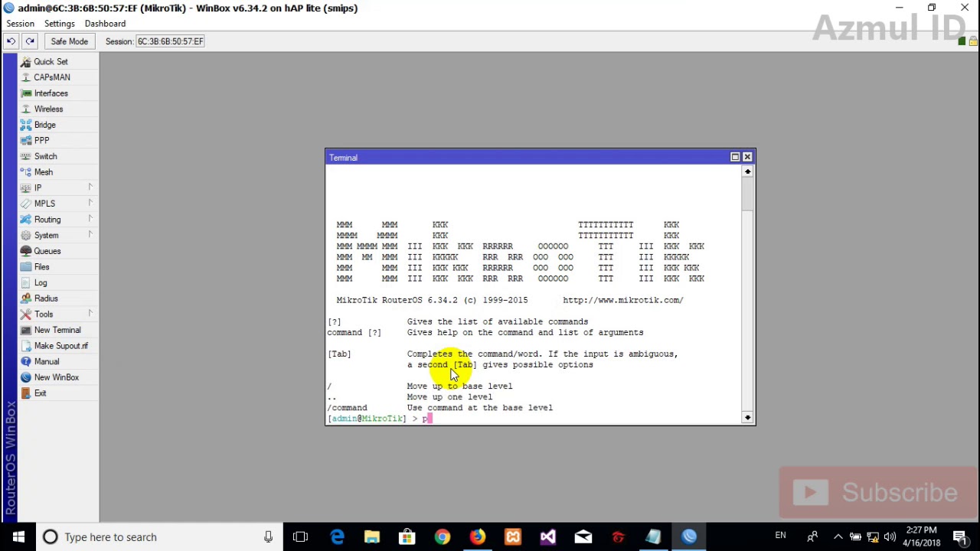Screen dimensions: 980x551
Task: Open the notification center
Action: point(960,537)
